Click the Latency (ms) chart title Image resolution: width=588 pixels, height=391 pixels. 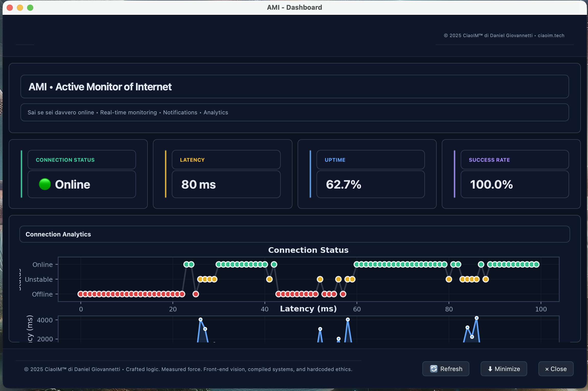pyautogui.click(x=308, y=309)
